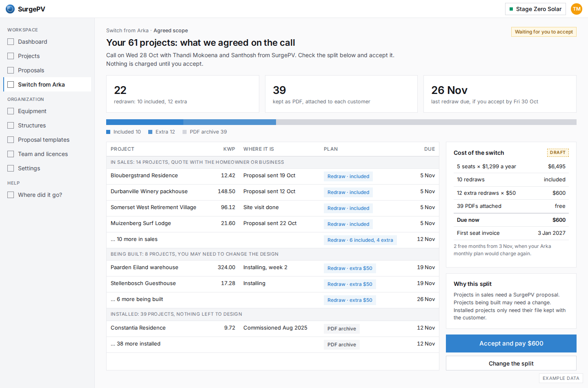Click 'Redraw · extra $50' for Paarden Eiland warehouse
Screen dimensions: 588x388
coord(350,268)
